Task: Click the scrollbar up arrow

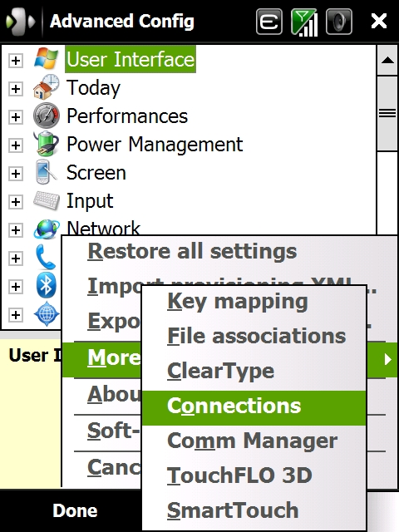Action: 387,61
